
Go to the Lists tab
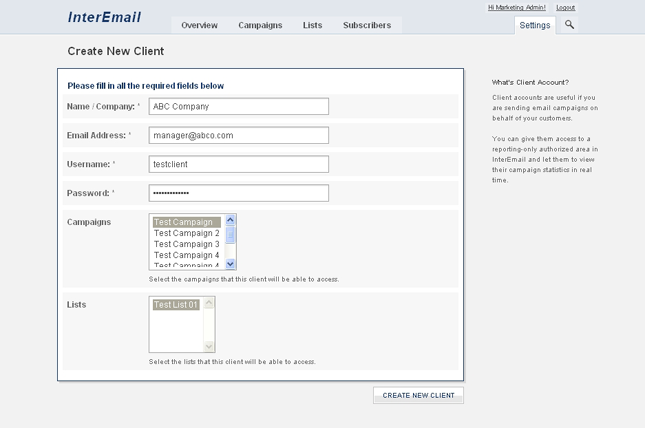pyautogui.click(x=313, y=25)
